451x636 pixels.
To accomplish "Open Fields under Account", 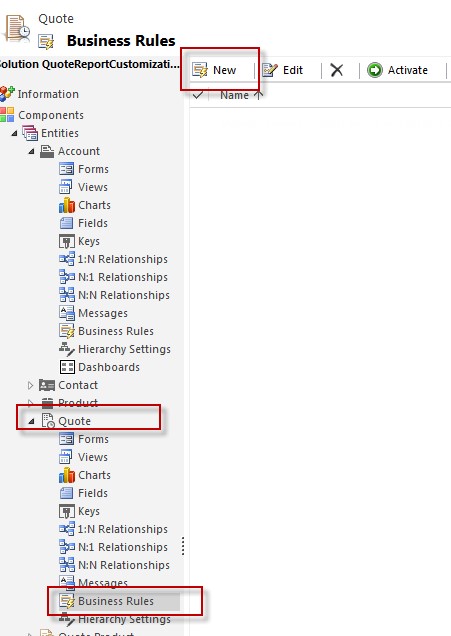I will click(x=84, y=223).
